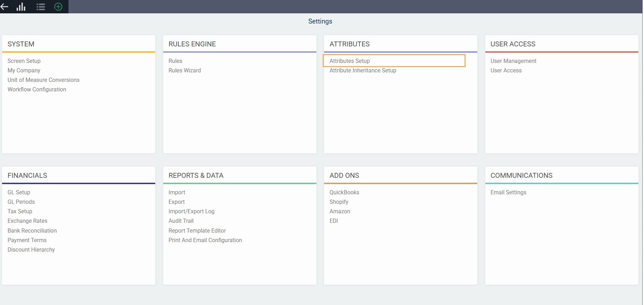
Task: Open My Company settings
Action: pyautogui.click(x=24, y=70)
